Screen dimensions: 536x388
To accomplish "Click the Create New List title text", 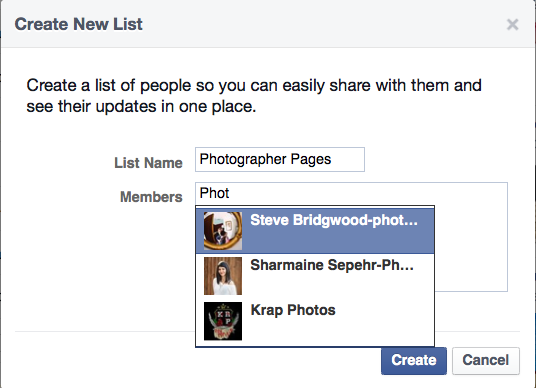I will (x=78, y=24).
